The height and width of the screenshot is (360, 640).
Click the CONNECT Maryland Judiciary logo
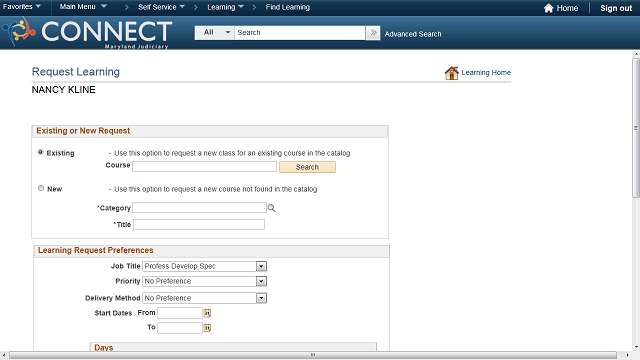click(x=87, y=33)
